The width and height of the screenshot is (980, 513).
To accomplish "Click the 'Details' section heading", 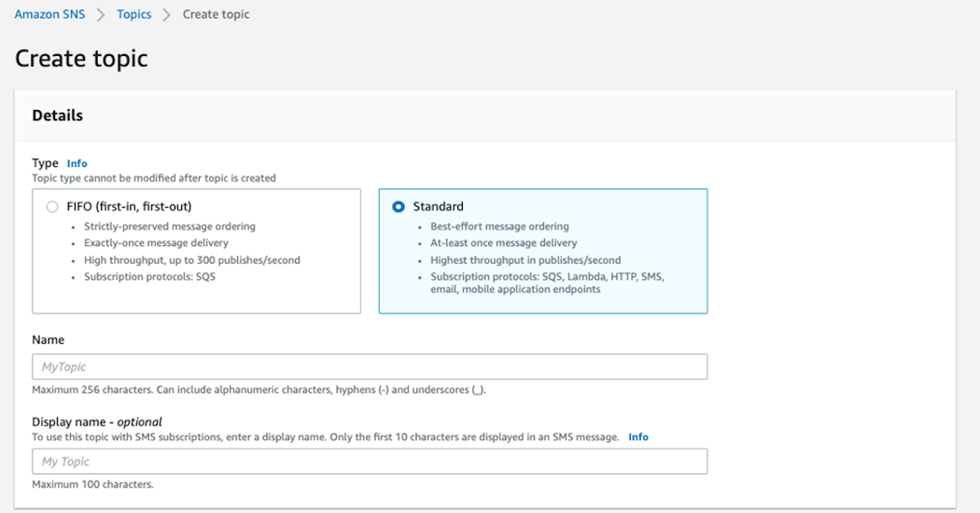I will 58,116.
